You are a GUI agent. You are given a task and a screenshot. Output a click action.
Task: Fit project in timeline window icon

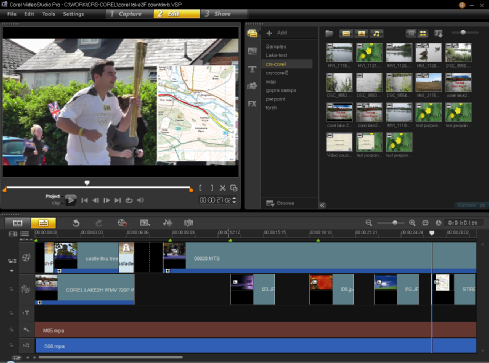pyautogui.click(x=425, y=223)
